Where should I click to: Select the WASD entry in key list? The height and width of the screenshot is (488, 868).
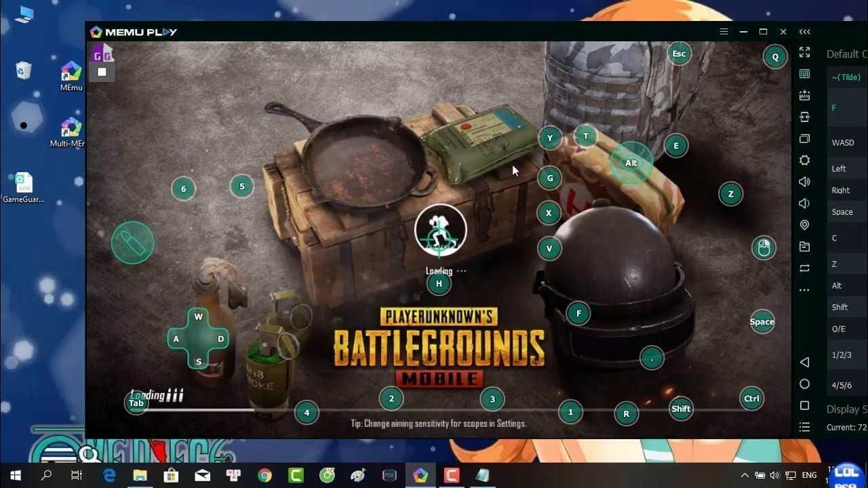click(848, 143)
